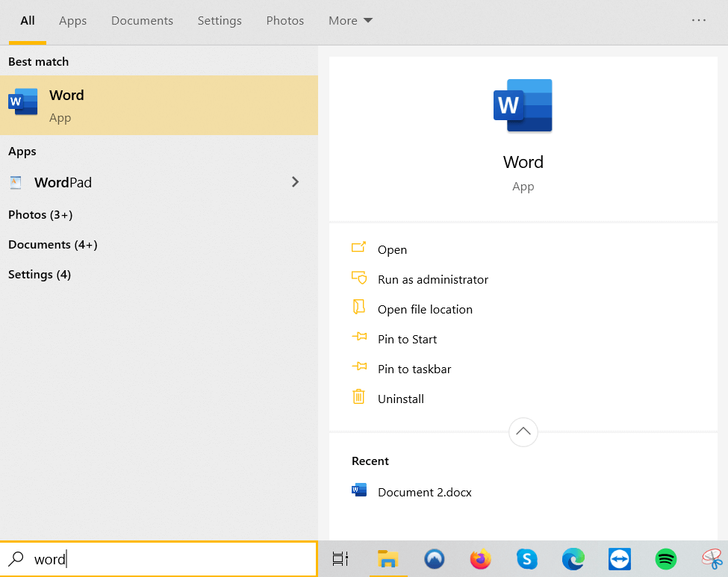The width and height of the screenshot is (728, 577).
Task: Open Snipping Tool from the taskbar
Action: click(711, 558)
